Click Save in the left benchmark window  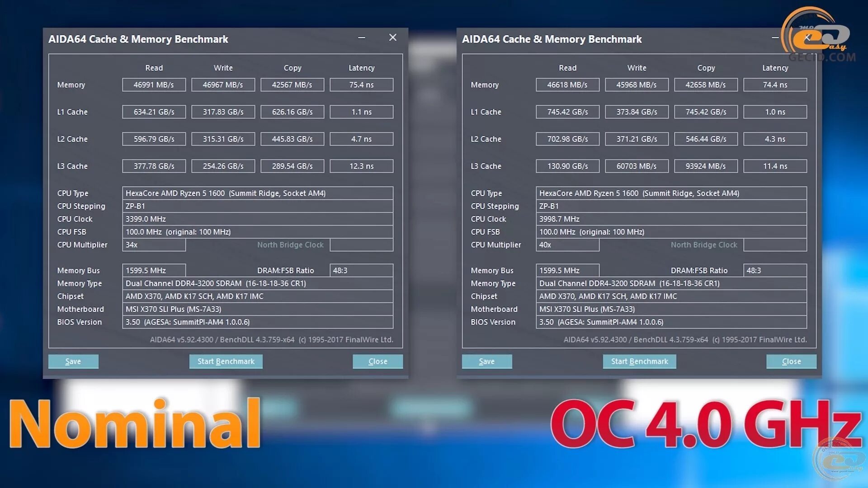(x=73, y=361)
